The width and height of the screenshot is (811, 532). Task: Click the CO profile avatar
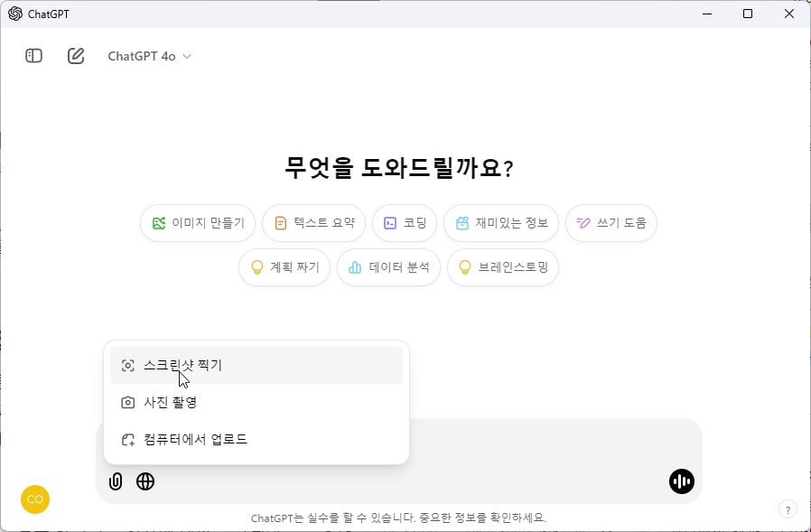click(x=35, y=499)
